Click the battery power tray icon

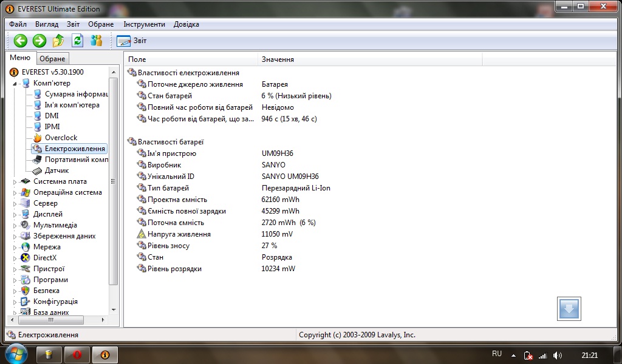[x=528, y=356]
